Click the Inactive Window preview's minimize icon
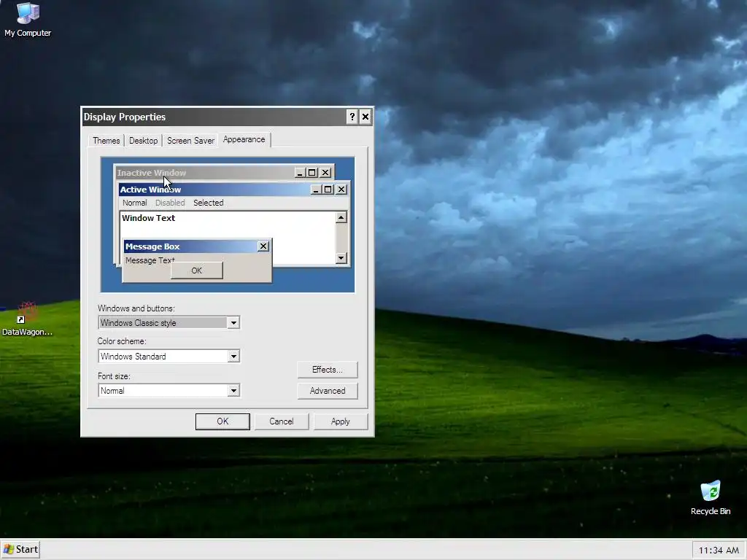This screenshot has width=747, height=560. (300, 173)
